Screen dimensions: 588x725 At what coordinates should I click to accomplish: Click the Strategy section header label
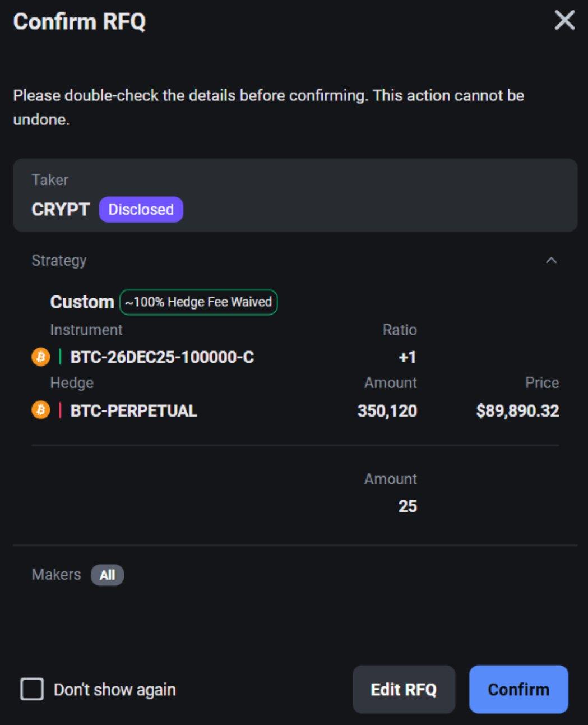pos(59,261)
